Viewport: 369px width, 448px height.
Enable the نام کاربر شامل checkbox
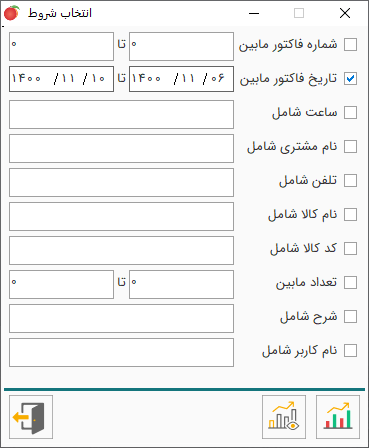(350, 350)
